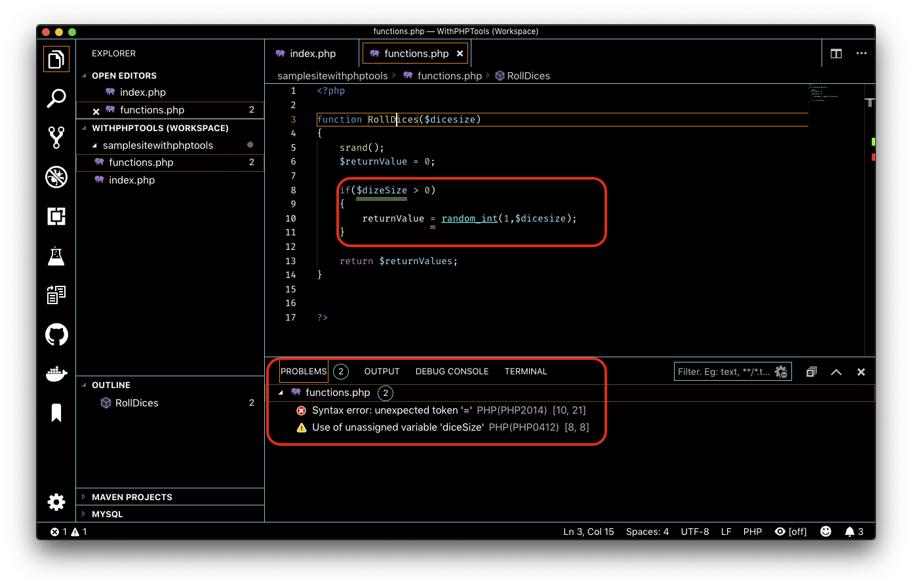Viewport: 912px width, 588px height.
Task: Click the $dizeSize variable on line 8
Action: 382,190
